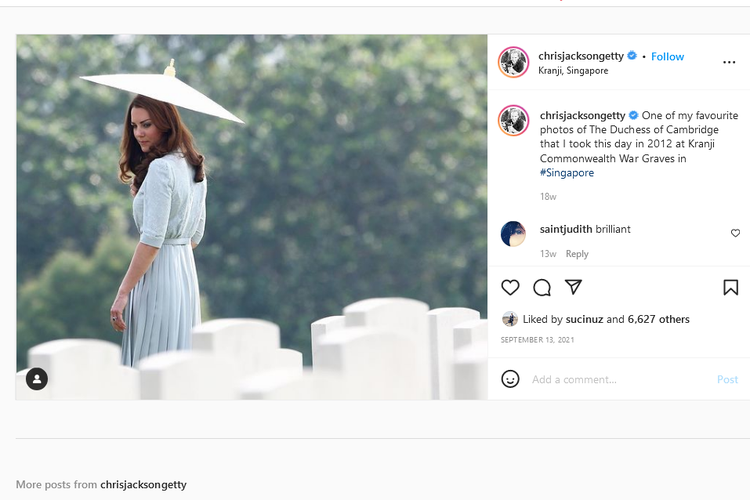Open the three-dot more options menu

729,62
